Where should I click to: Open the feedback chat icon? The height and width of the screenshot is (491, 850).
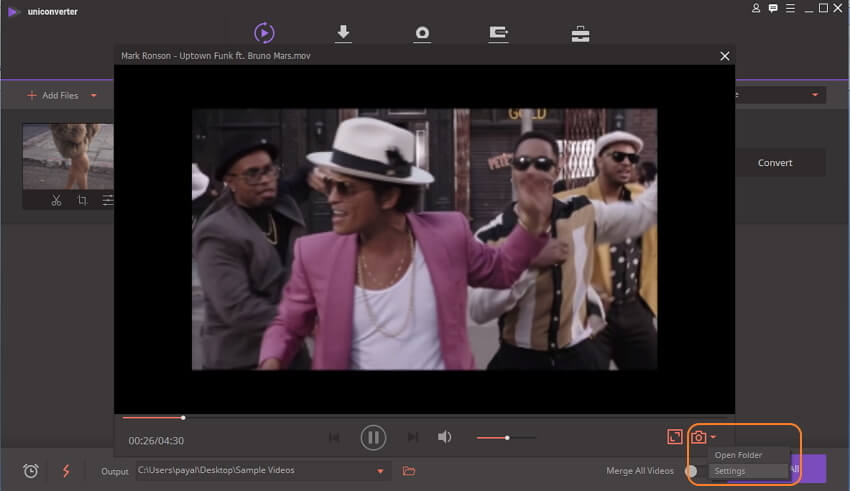click(x=773, y=8)
